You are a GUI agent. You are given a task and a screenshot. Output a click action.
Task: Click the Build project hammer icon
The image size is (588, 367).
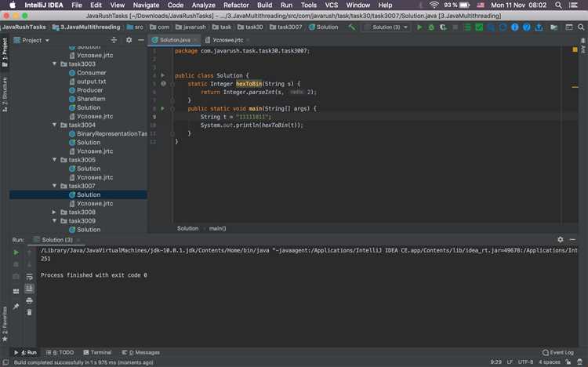pyautogui.click(x=352, y=27)
